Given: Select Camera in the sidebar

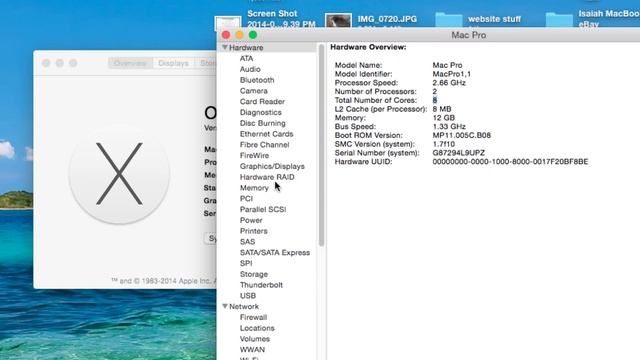Looking at the screenshot, I should tap(253, 91).
